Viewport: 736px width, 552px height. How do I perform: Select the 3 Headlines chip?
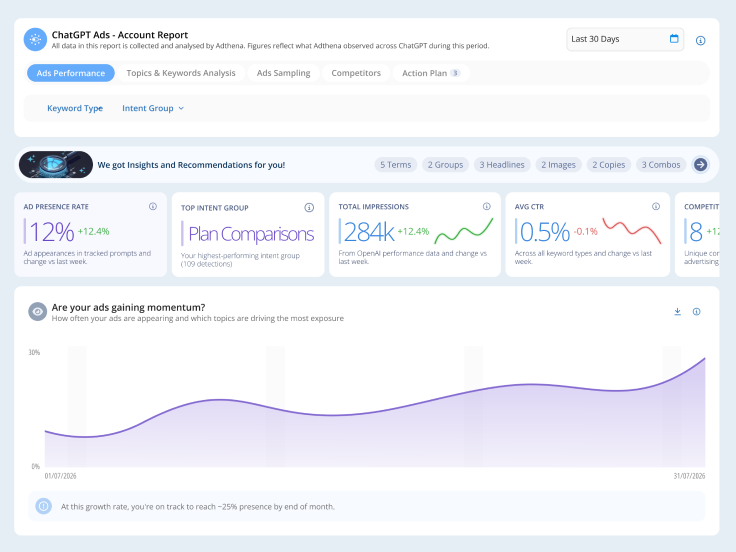(x=502, y=165)
